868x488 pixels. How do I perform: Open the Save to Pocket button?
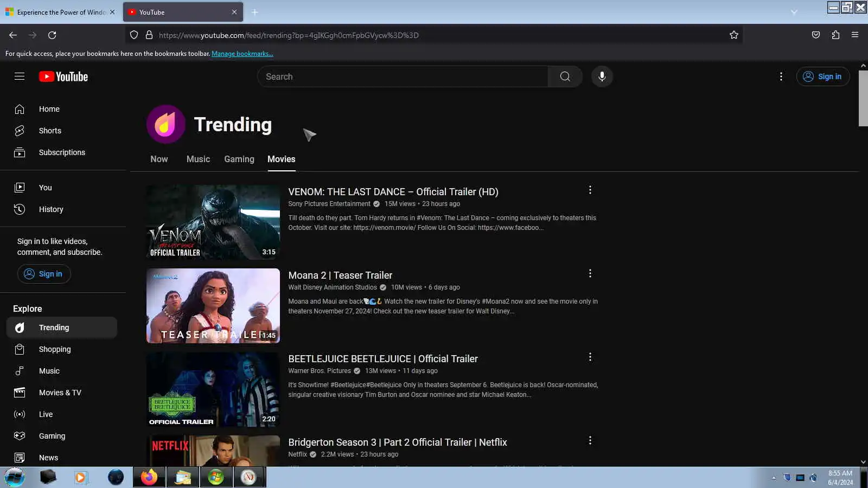816,35
